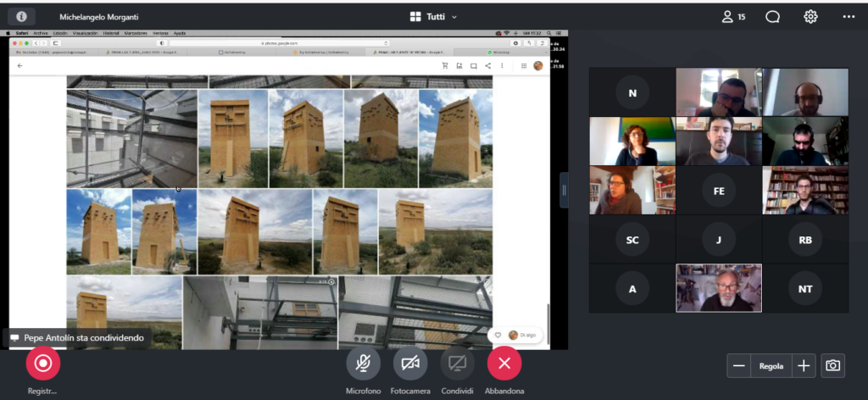Viewport: 868px width, 400px height.
Task: Select participant tile N
Action: point(632,92)
